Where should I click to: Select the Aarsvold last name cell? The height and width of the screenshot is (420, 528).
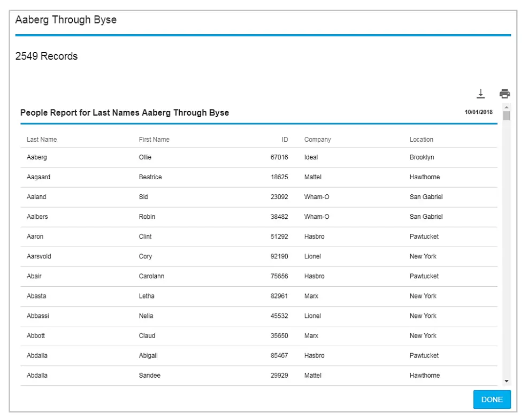(39, 256)
